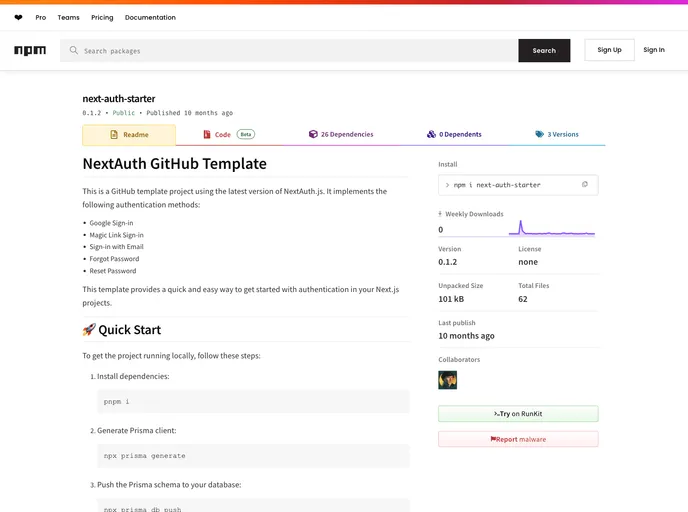688x512 pixels.
Task: Click the Report malware button
Action: pos(518,439)
